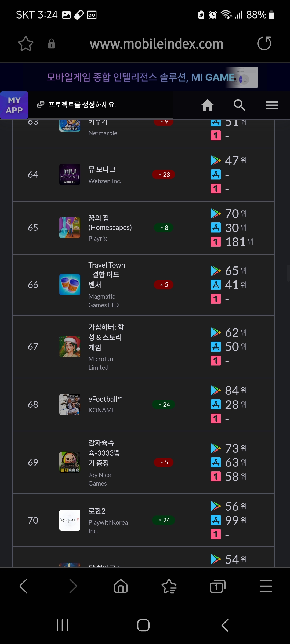Open the site home icon
Viewport: 290px width, 644px height.
point(208,105)
